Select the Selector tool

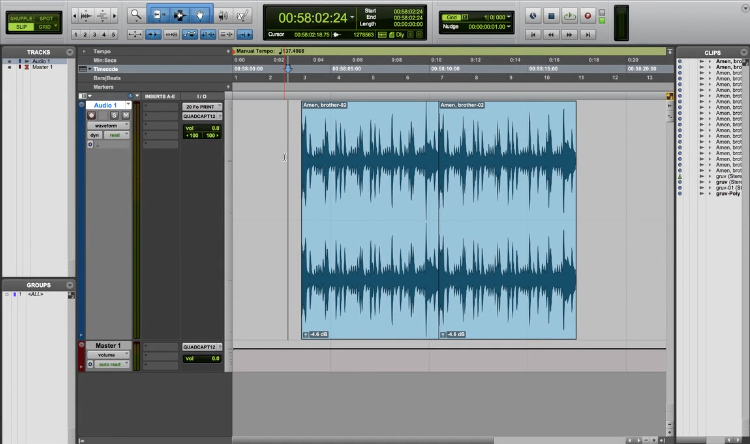tap(179, 15)
